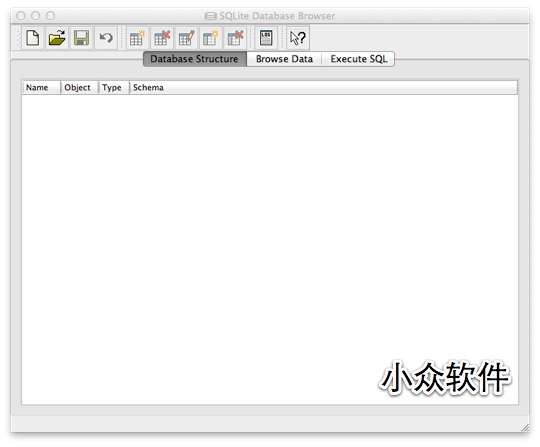
Task: Click the Delete Index icon with red X
Action: click(235, 38)
